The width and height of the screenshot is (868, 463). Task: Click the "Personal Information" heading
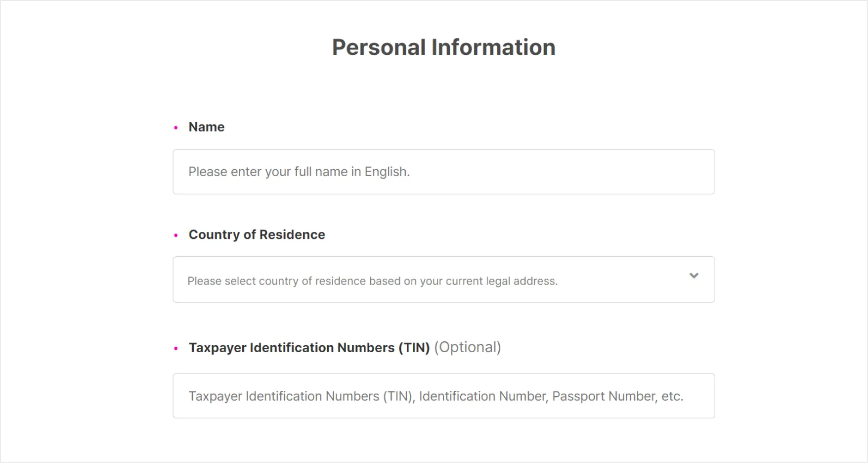click(443, 47)
